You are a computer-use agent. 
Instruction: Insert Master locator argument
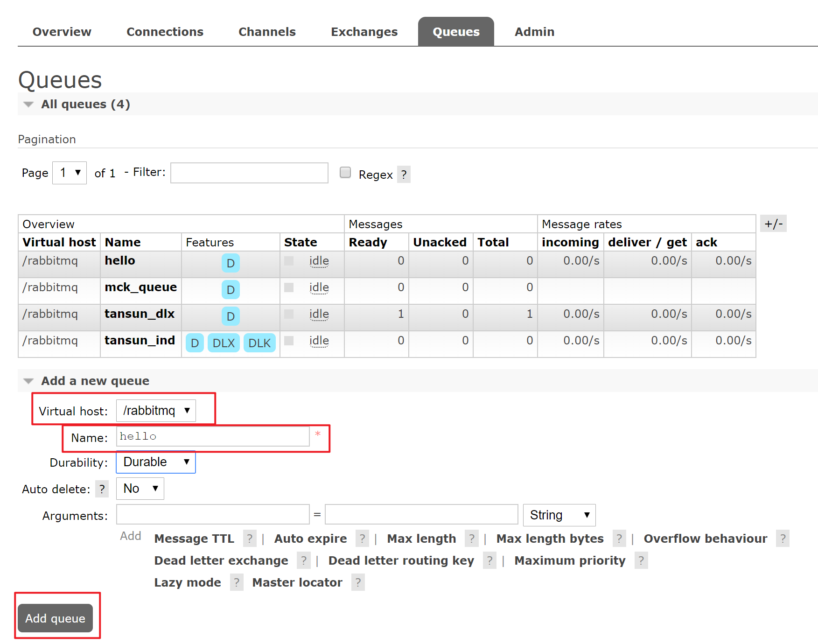click(298, 582)
